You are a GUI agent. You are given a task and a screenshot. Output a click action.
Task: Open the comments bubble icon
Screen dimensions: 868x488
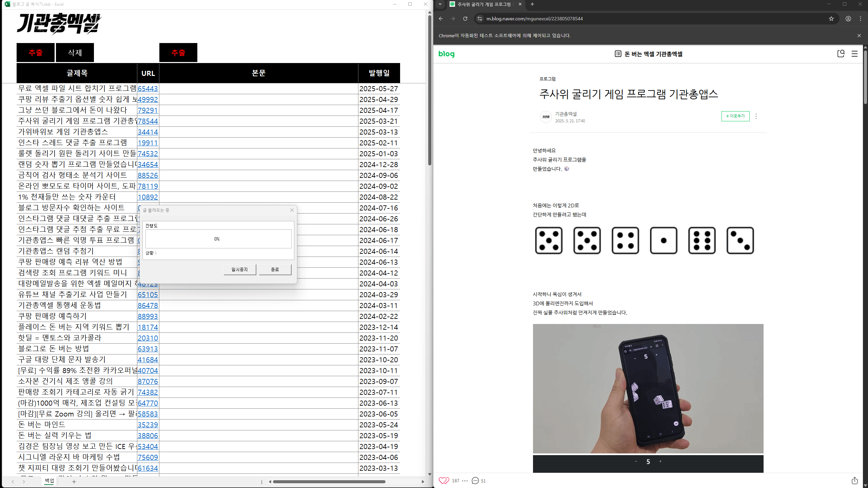point(475,481)
